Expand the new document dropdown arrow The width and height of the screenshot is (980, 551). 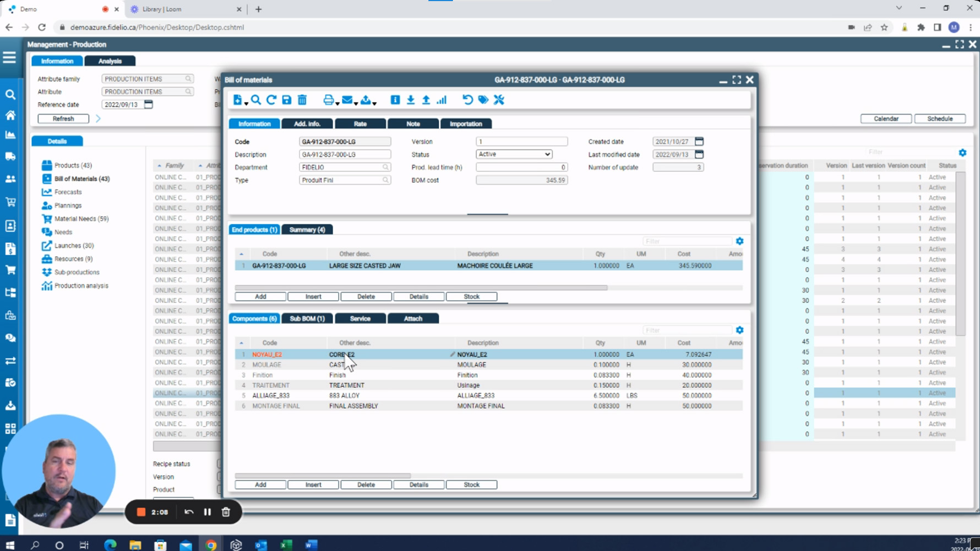tap(246, 103)
